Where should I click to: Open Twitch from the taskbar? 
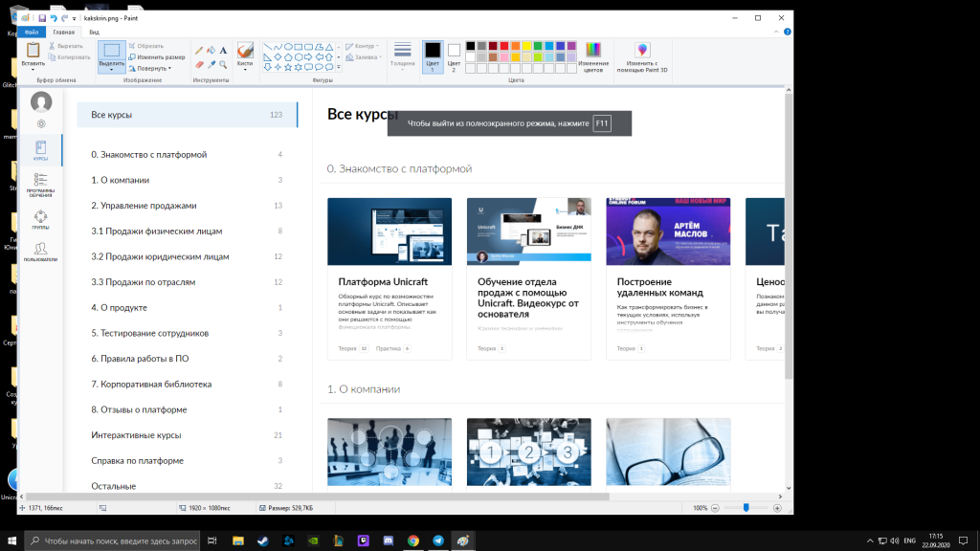(363, 541)
